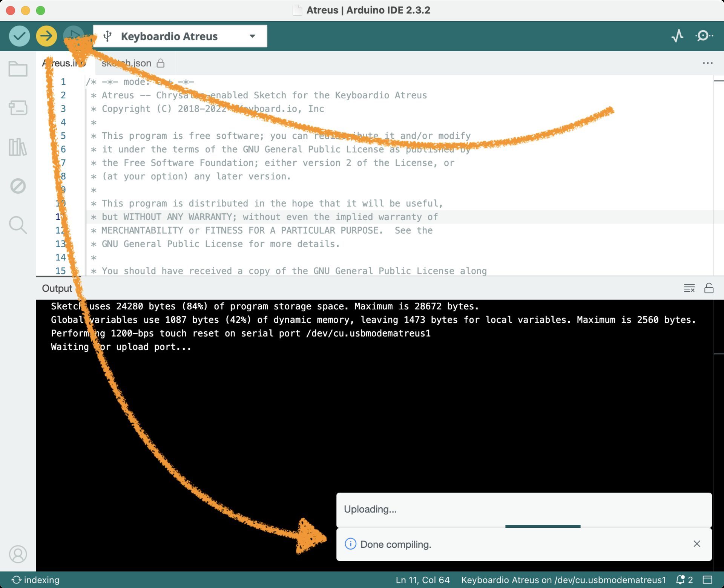Viewport: 724px width, 588px height.
Task: Open the account profile icon
Action: (18, 554)
